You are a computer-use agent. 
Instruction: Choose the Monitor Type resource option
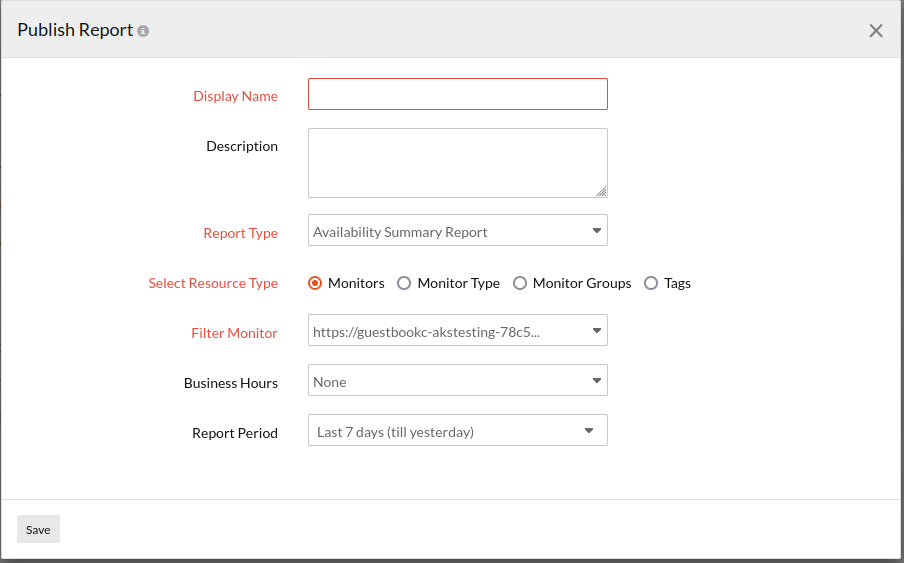pos(404,283)
